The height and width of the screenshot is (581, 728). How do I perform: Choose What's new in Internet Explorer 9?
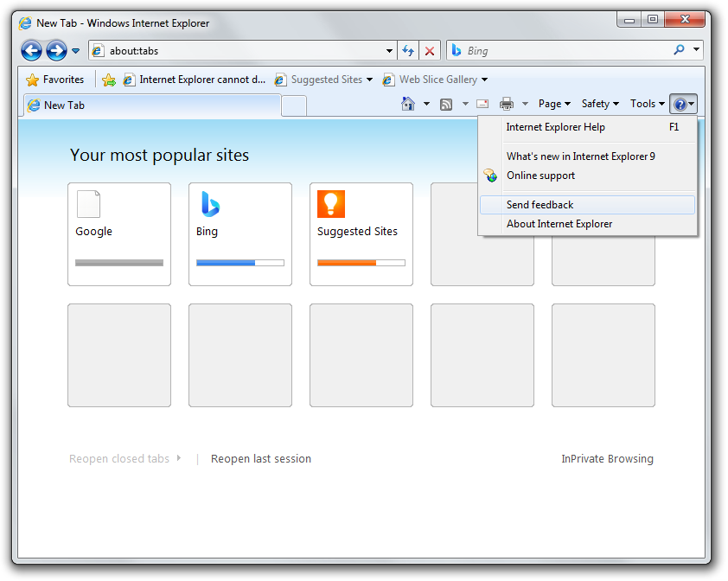coord(587,156)
